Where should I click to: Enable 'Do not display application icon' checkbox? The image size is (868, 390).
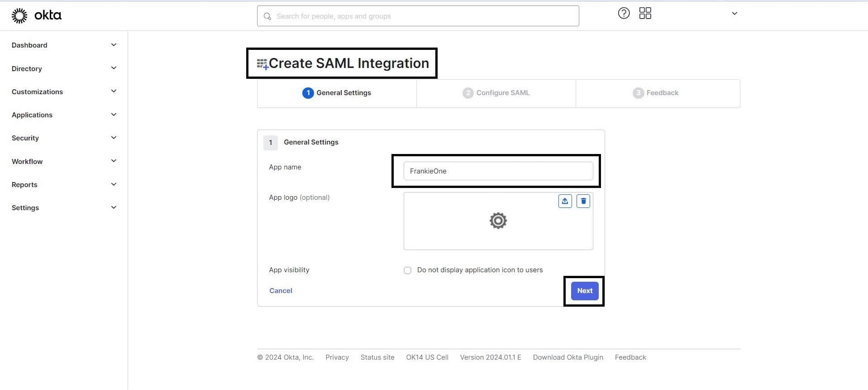(407, 270)
